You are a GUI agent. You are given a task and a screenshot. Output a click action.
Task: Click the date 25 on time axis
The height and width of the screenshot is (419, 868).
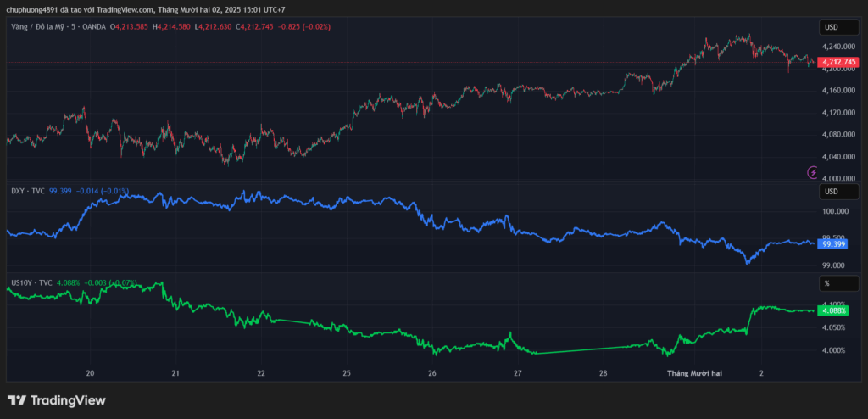[x=347, y=373]
